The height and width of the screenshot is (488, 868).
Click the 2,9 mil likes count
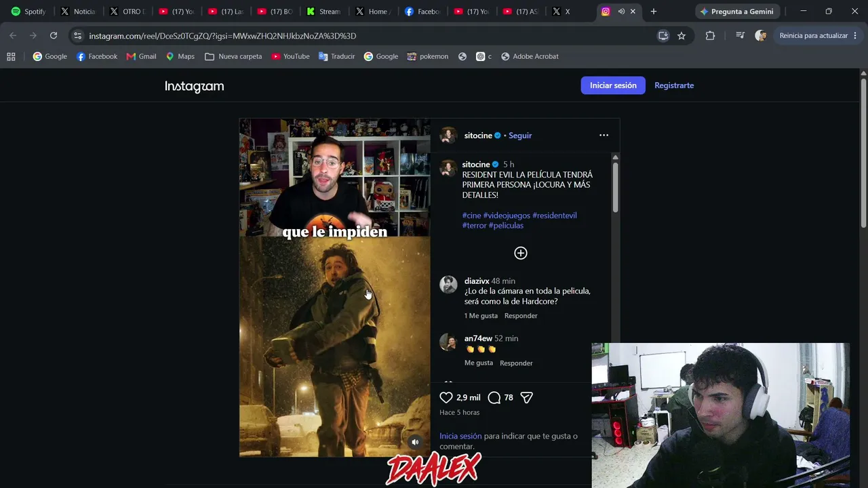pos(469,398)
